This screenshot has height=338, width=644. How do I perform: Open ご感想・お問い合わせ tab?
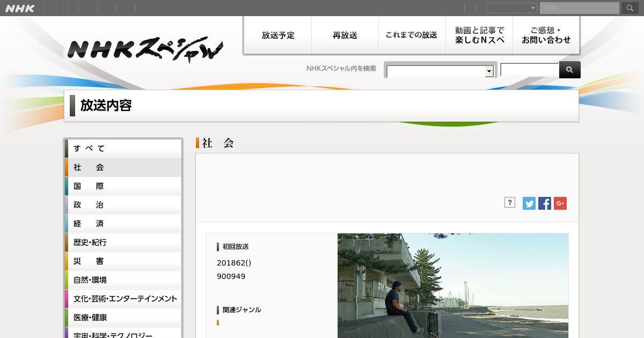click(546, 35)
